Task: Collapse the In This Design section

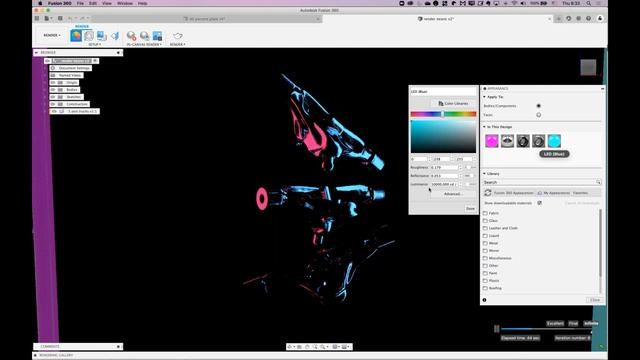Action: [484, 127]
